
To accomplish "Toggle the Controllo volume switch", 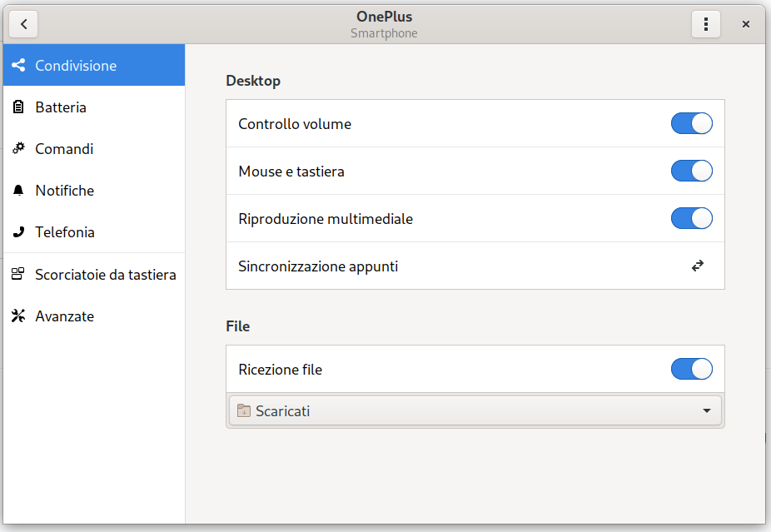I will (691, 123).
